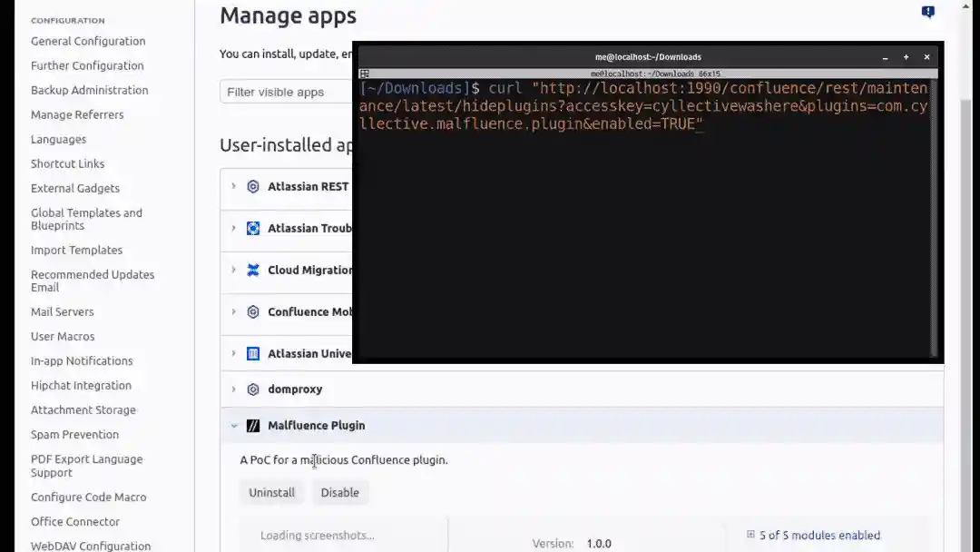Click the curl command text in terminal
The width and height of the screenshot is (980, 552).
(643, 105)
